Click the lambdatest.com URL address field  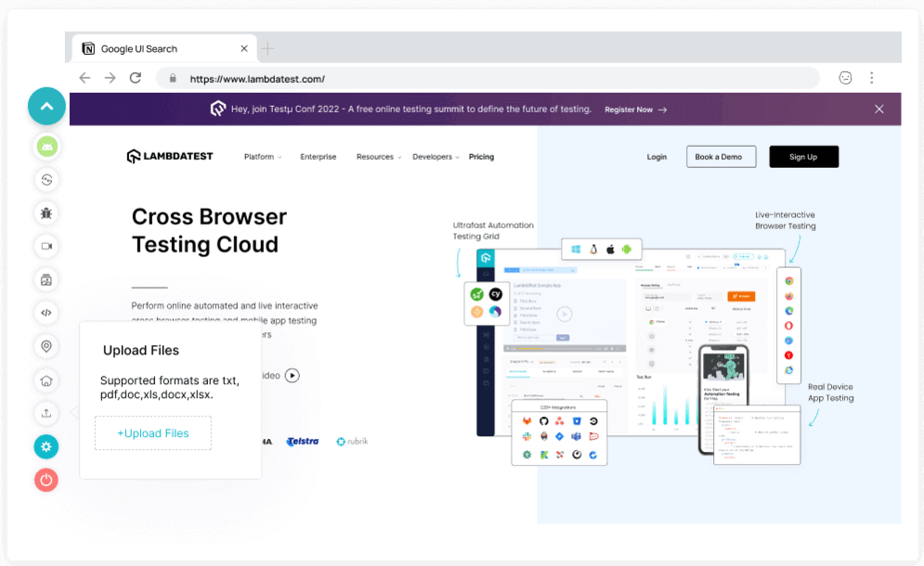tap(488, 78)
